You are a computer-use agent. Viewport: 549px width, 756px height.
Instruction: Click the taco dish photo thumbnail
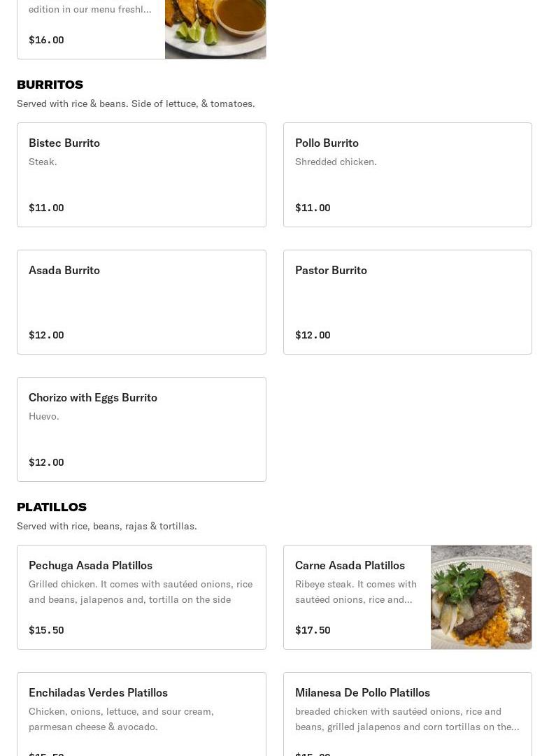[x=215, y=28]
